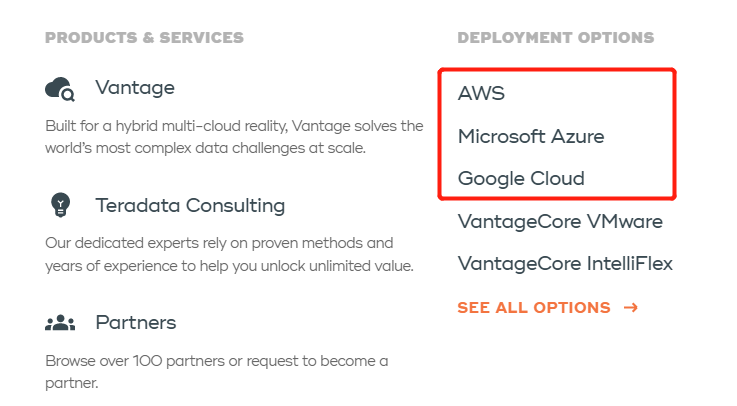Click the DEPLOYMENT OPTIONS heading

[x=555, y=38]
